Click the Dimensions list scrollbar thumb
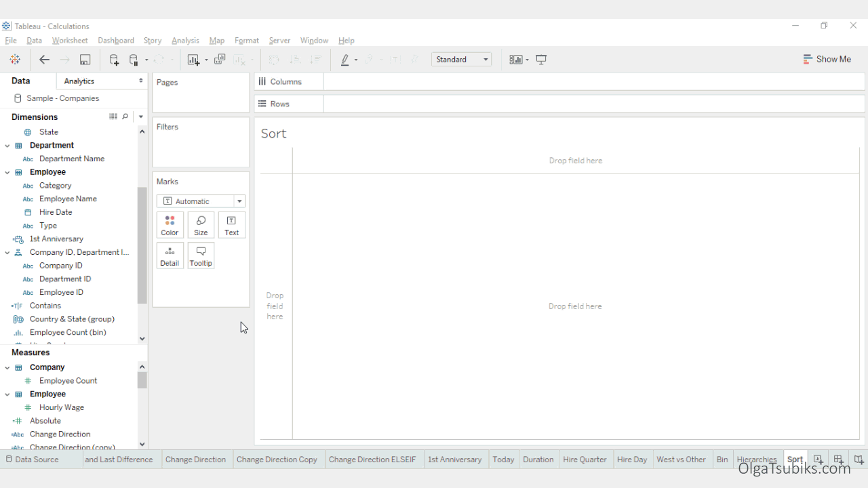The image size is (868, 488). [142, 245]
